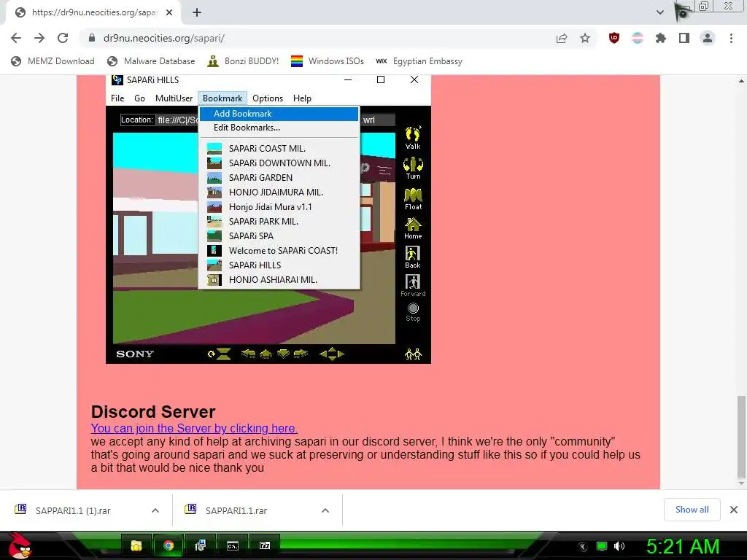Open the Chrome taskbar icon
The height and width of the screenshot is (560, 747).
point(169,545)
